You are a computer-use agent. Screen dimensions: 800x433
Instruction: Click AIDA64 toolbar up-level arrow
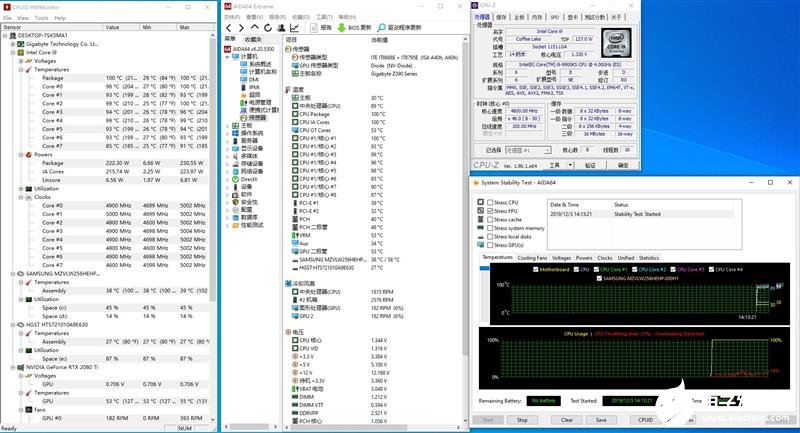(255, 27)
